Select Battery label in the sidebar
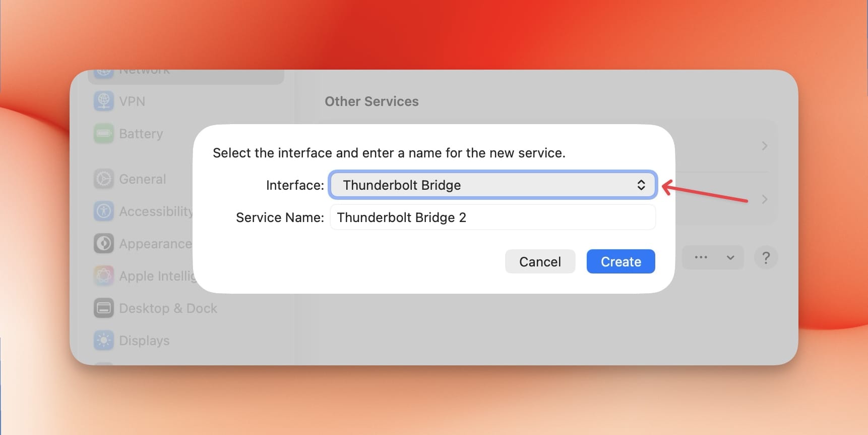 141,134
